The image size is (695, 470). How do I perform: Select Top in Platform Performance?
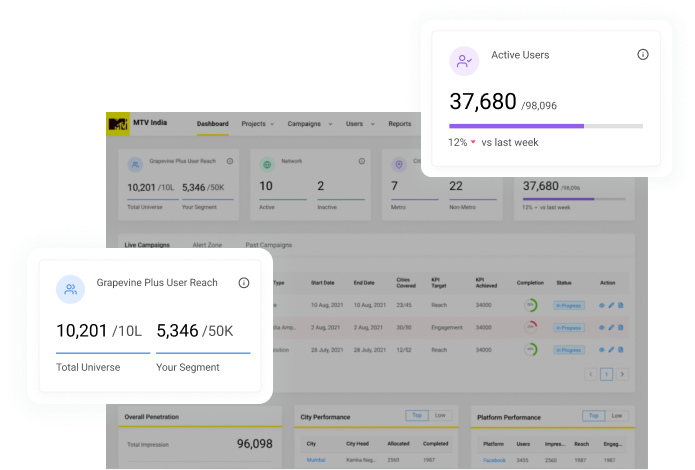pos(593,416)
